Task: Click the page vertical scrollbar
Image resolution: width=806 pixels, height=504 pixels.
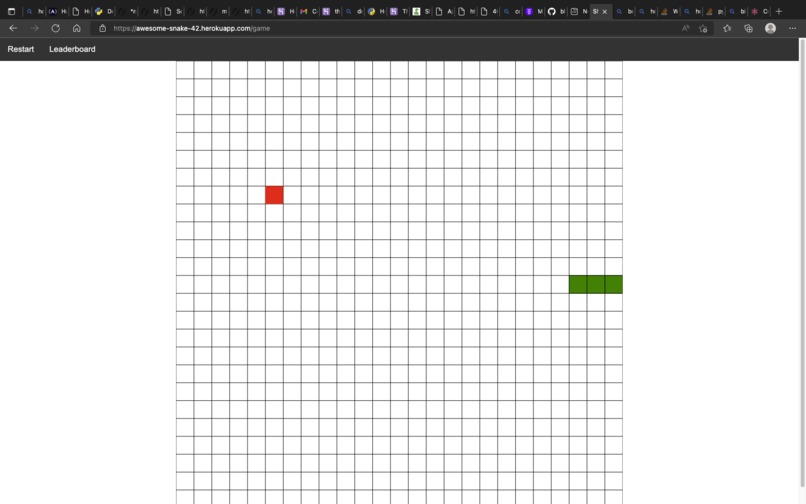Action: 802,262
